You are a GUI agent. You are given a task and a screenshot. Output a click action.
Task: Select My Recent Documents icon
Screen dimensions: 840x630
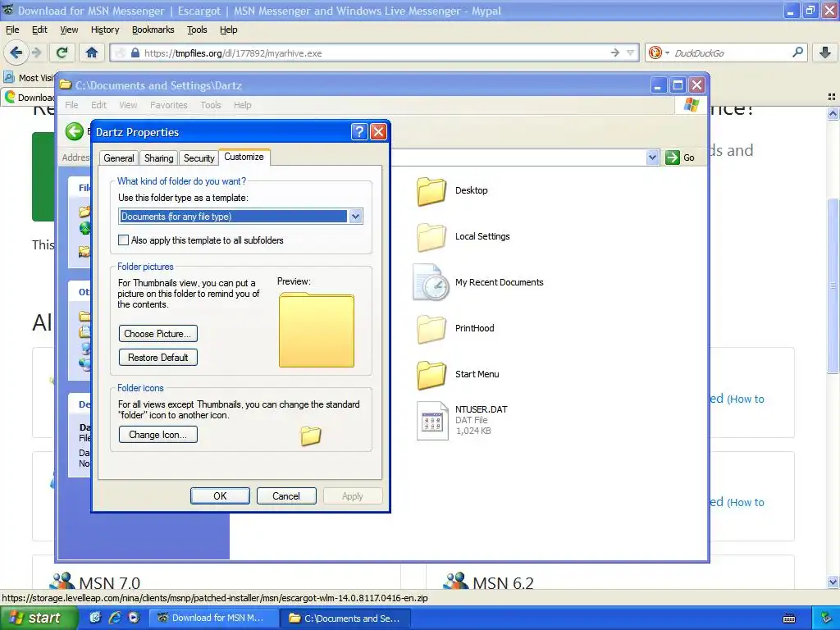click(x=431, y=282)
